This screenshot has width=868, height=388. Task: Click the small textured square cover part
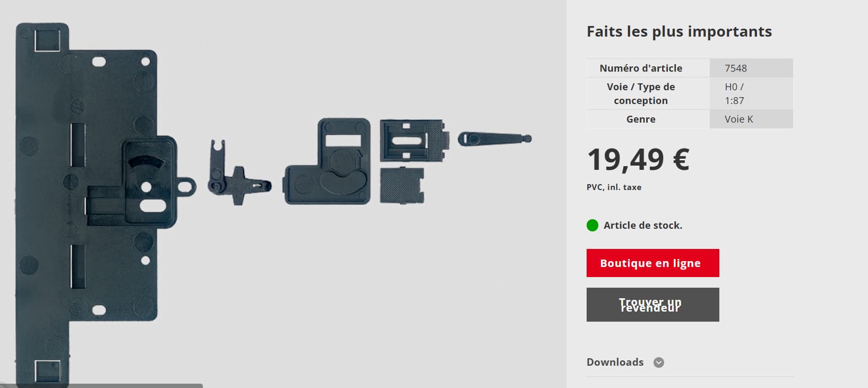[x=402, y=185]
